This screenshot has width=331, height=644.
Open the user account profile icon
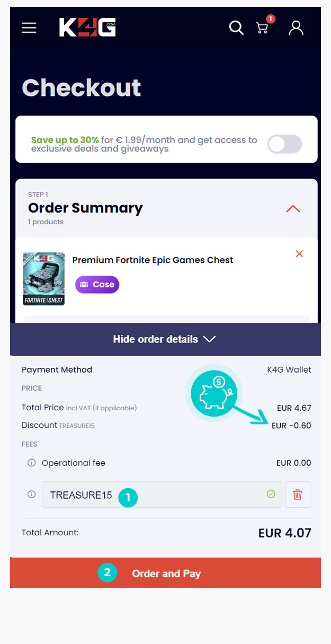click(x=296, y=28)
